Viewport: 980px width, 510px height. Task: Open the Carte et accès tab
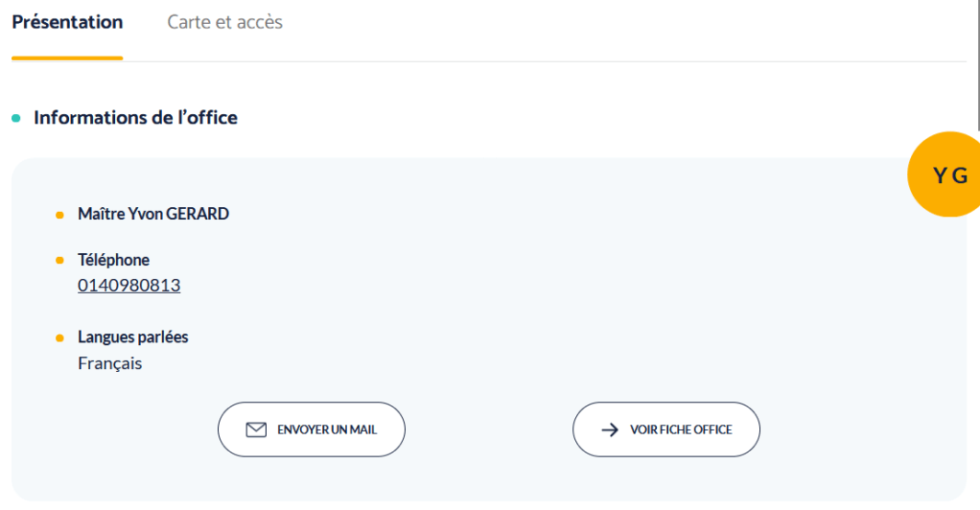click(224, 22)
